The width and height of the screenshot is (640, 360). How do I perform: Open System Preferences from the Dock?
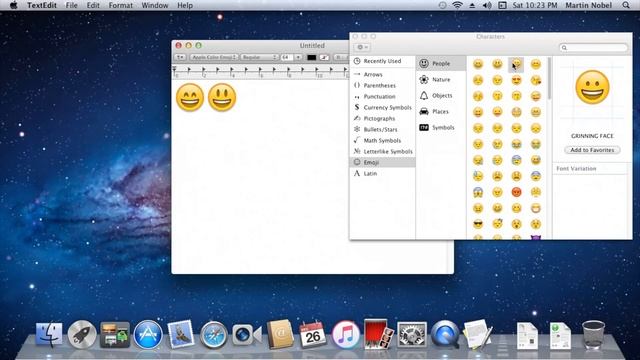point(412,335)
